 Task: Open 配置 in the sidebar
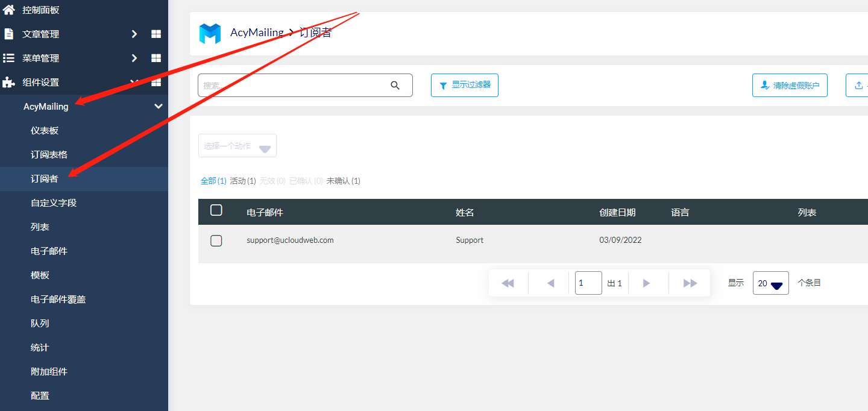tap(40, 396)
